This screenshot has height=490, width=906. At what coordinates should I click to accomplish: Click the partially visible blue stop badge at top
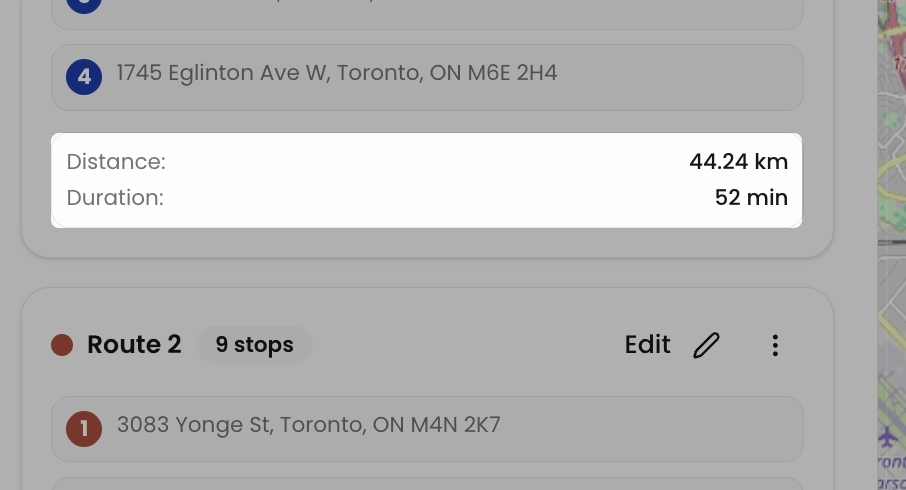pos(83,4)
